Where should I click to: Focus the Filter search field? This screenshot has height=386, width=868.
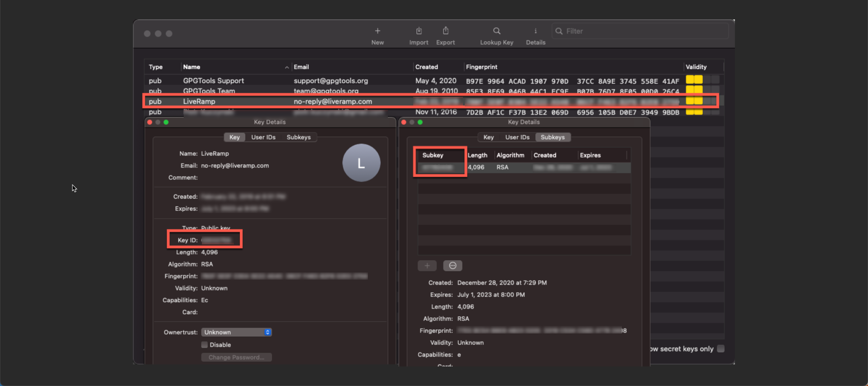(x=640, y=31)
